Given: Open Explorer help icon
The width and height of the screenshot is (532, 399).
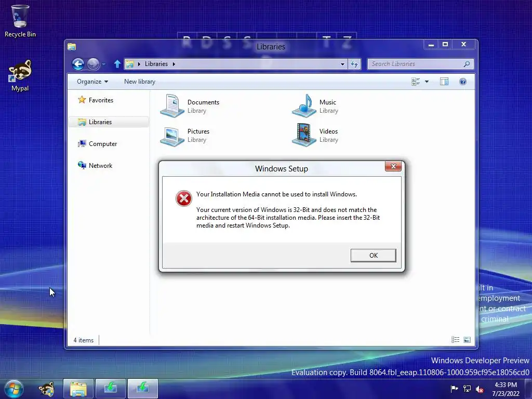Looking at the screenshot, I should click(x=463, y=82).
